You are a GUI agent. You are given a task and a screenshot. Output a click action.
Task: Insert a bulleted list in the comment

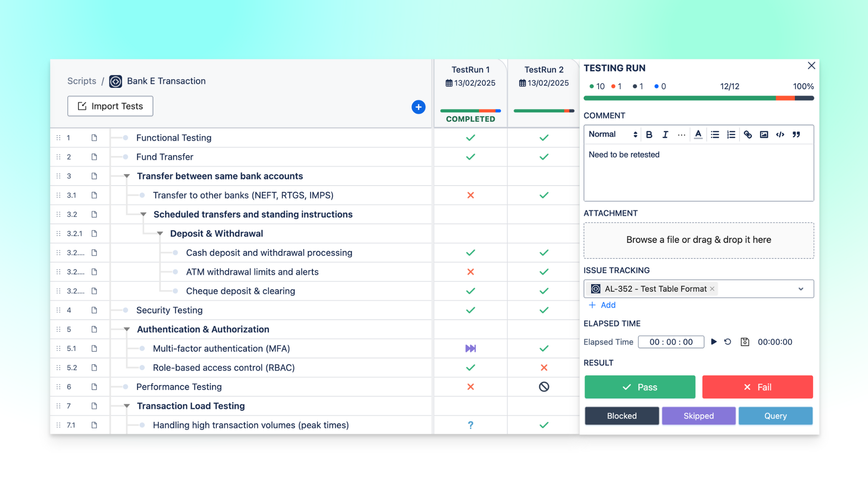[x=715, y=134]
